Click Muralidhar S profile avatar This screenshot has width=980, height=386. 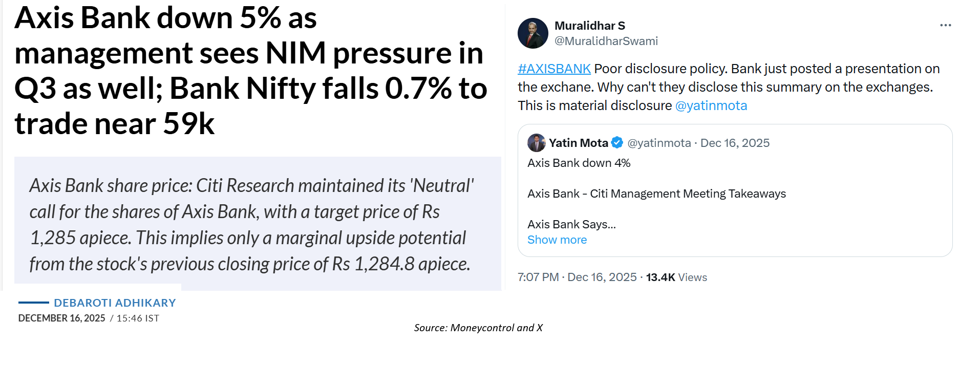point(532,33)
